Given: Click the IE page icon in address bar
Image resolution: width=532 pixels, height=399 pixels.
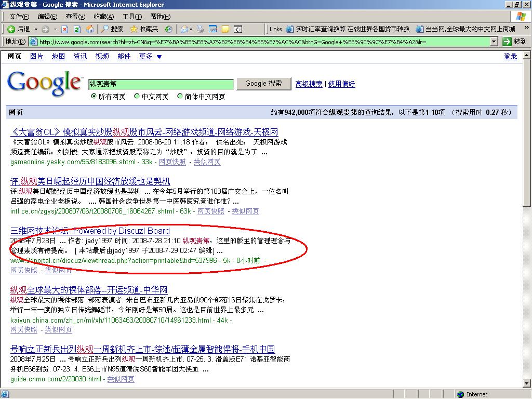Looking at the screenshot, I should click(34, 42).
